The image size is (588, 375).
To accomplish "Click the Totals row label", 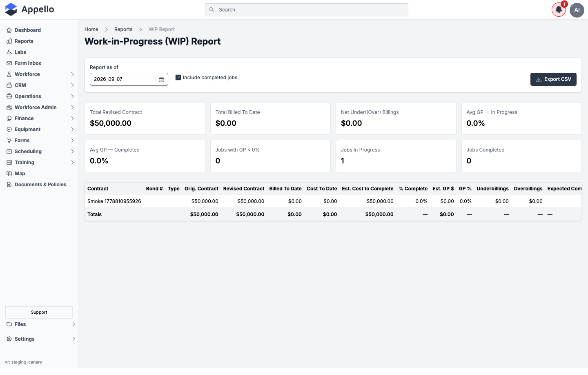I will [x=95, y=214].
